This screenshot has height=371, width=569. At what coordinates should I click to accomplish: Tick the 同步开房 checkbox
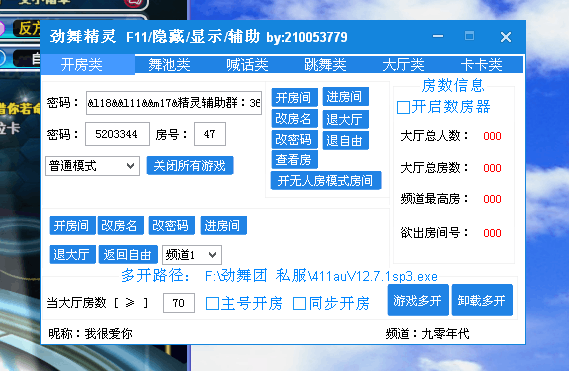click(299, 303)
